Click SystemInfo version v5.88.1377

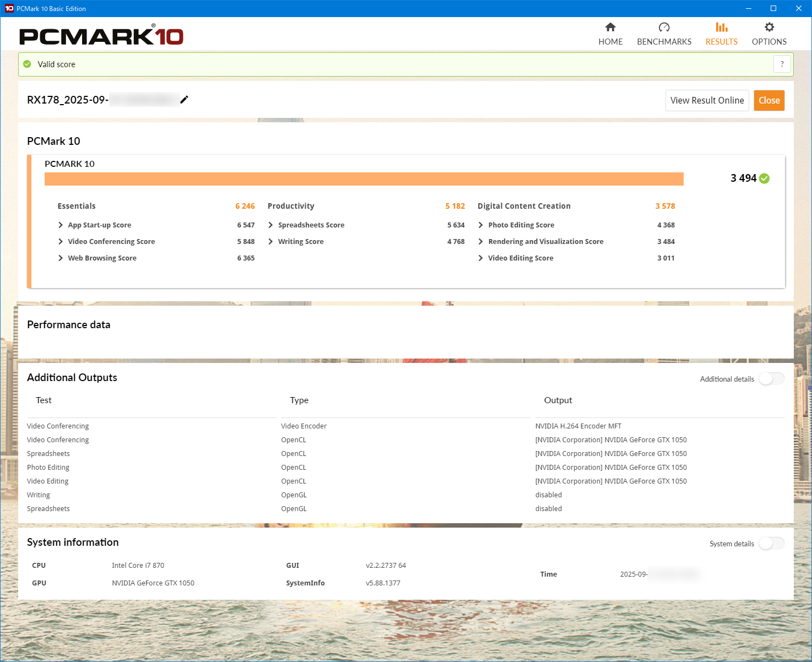click(383, 583)
